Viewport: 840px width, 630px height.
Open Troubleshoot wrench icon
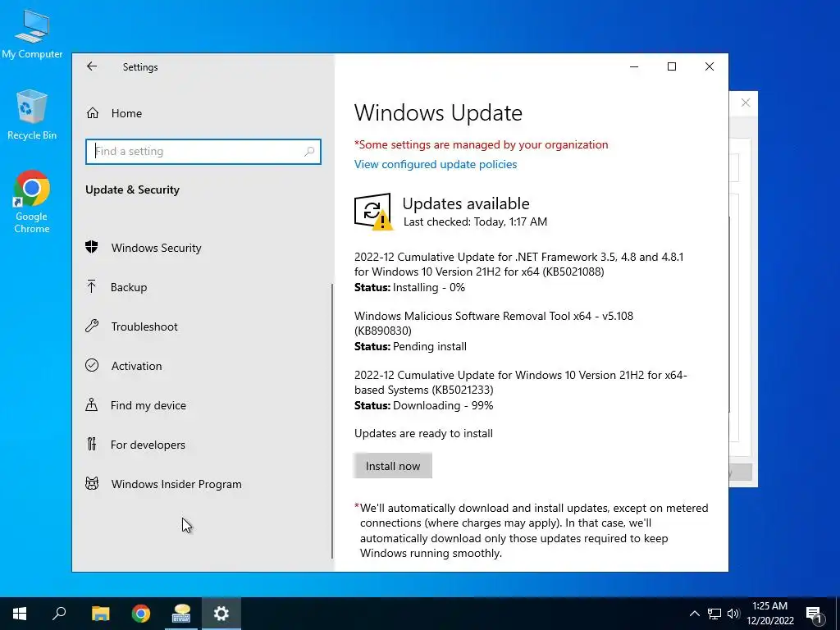coord(92,326)
